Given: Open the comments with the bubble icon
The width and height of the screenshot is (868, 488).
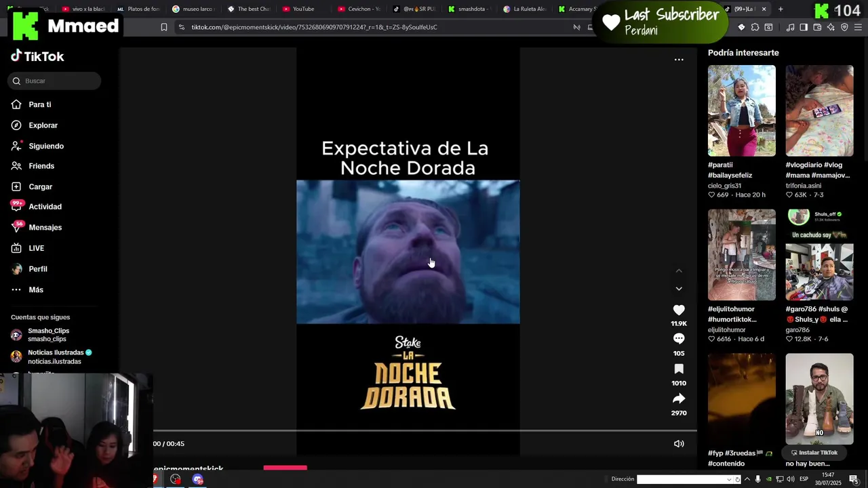Looking at the screenshot, I should click(x=679, y=338).
